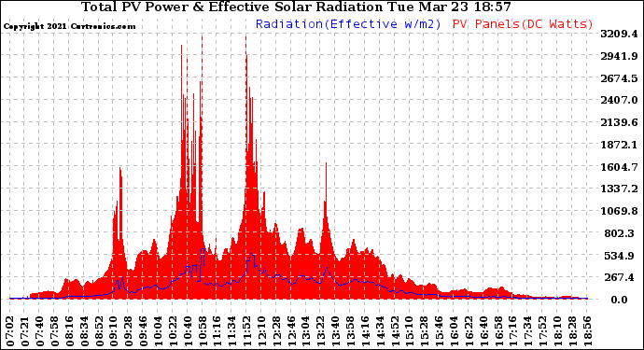The image size is (644, 350).
Task: Click y-axis value 267.4
Action: coord(620,278)
